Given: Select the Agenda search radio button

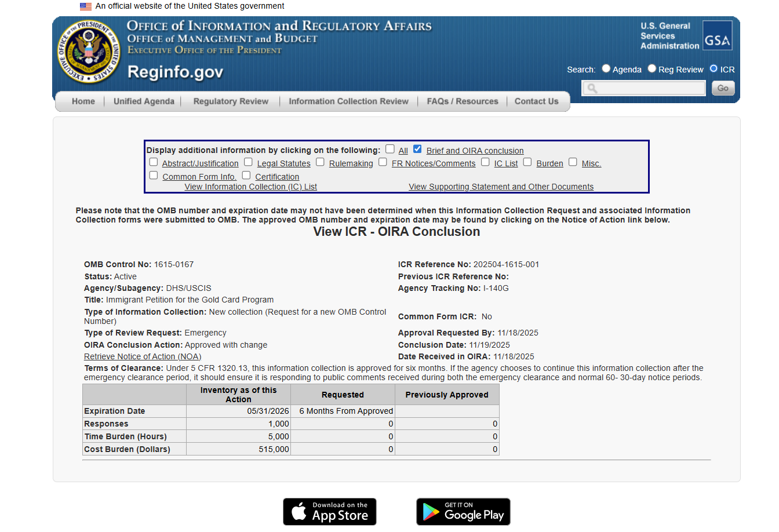Looking at the screenshot, I should [x=606, y=68].
